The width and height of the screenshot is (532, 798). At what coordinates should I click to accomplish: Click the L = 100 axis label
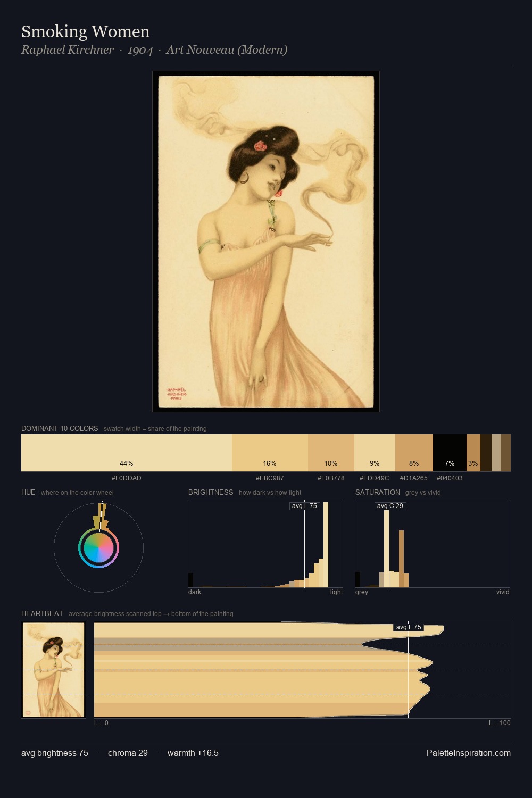click(x=500, y=723)
